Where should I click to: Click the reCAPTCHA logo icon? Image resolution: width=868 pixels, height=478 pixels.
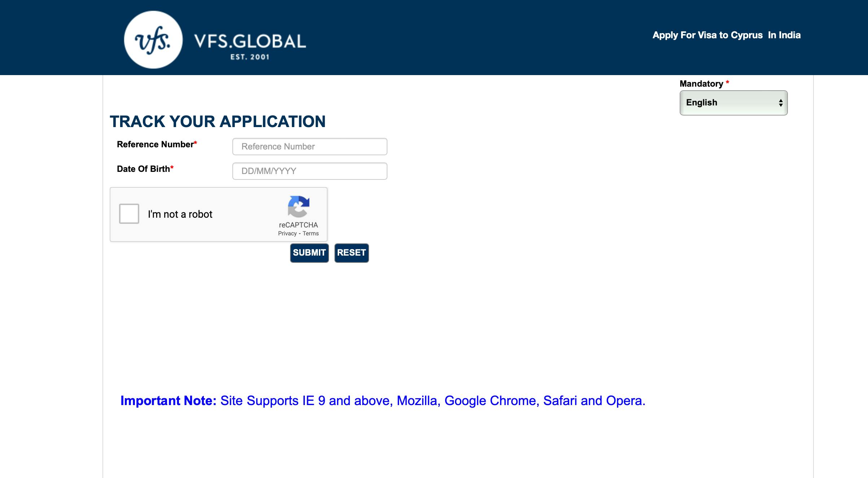tap(298, 207)
